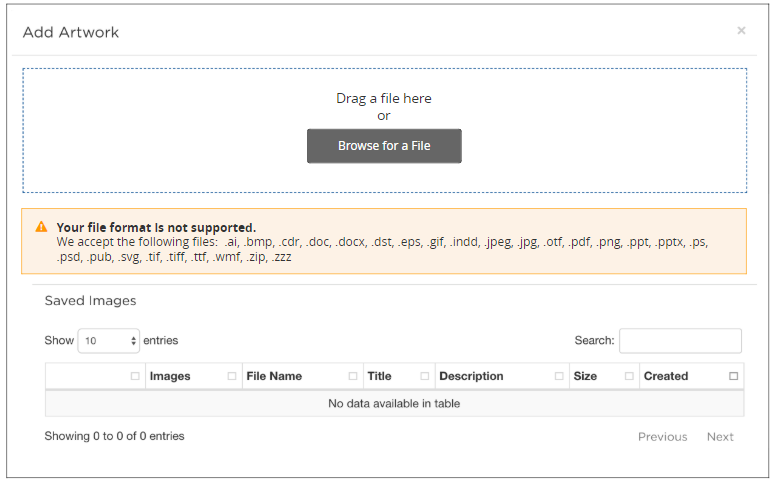Click the Size column sort icon
This screenshot has width=775, height=483.
pyautogui.click(x=629, y=376)
